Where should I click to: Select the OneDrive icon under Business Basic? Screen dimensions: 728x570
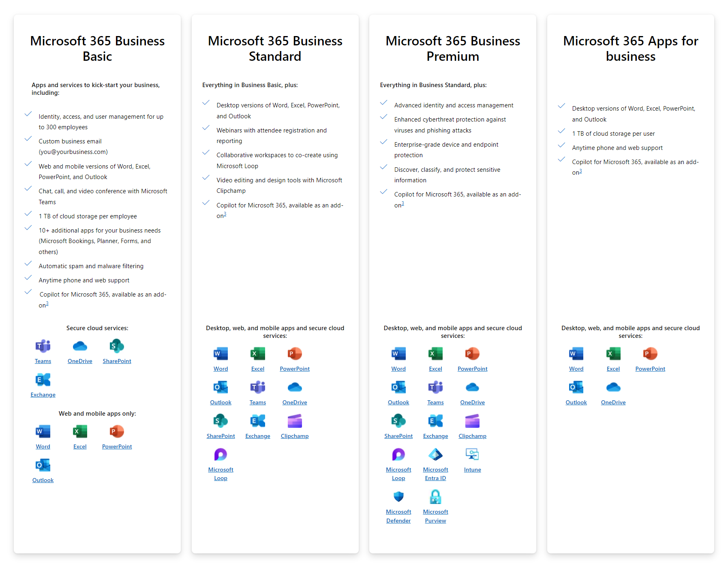pos(80,346)
